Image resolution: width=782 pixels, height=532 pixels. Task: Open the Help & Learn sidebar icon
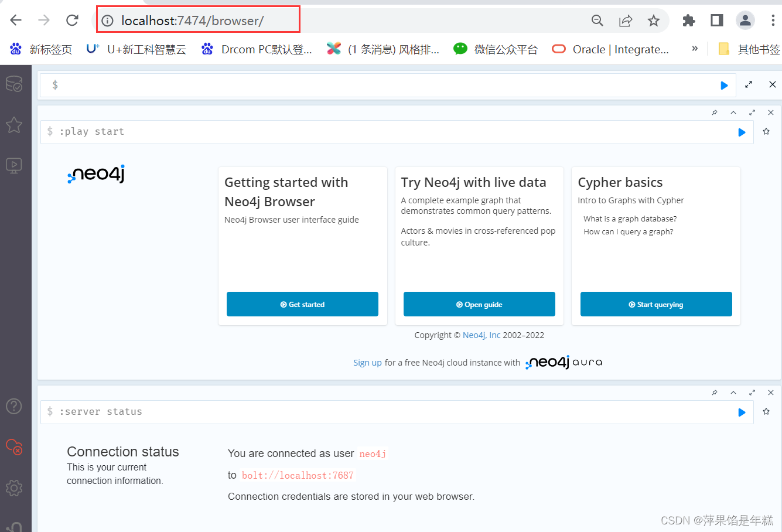(14, 406)
